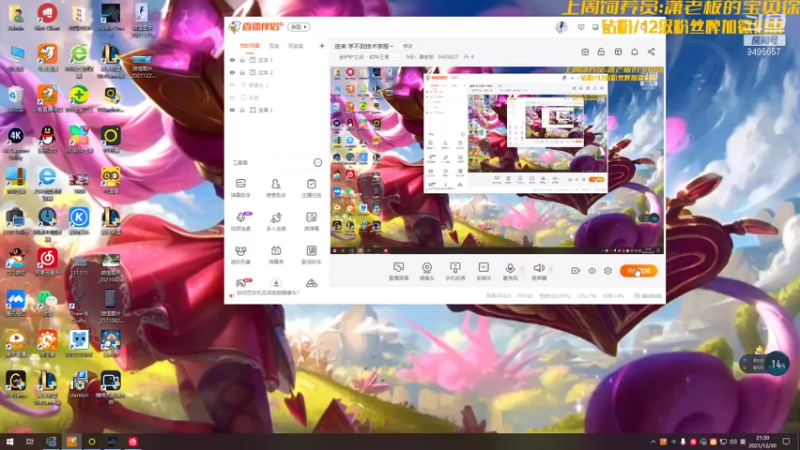The image size is (800, 450).
Task: Toggle lock on the 文本 1 layer
Action: (242, 60)
